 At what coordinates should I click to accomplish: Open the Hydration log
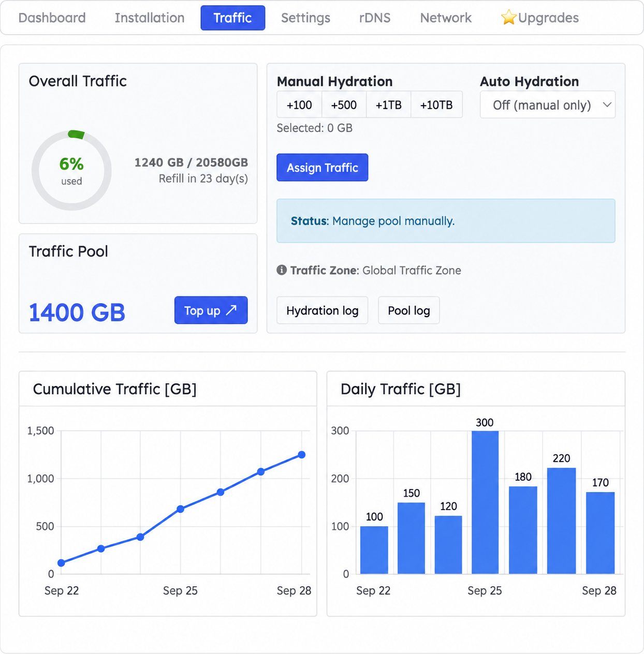(323, 310)
